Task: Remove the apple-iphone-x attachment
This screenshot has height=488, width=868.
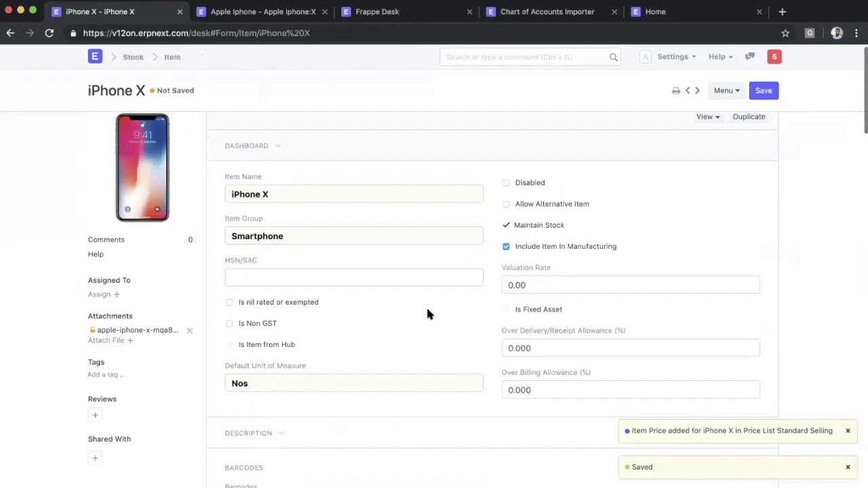Action: tap(190, 331)
